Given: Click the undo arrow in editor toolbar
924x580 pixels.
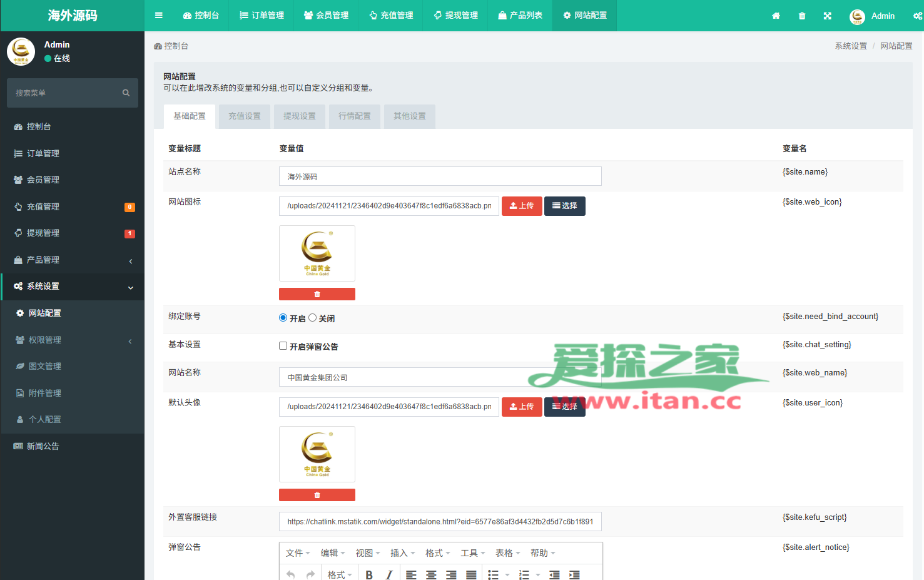Looking at the screenshot, I should pos(291,574).
